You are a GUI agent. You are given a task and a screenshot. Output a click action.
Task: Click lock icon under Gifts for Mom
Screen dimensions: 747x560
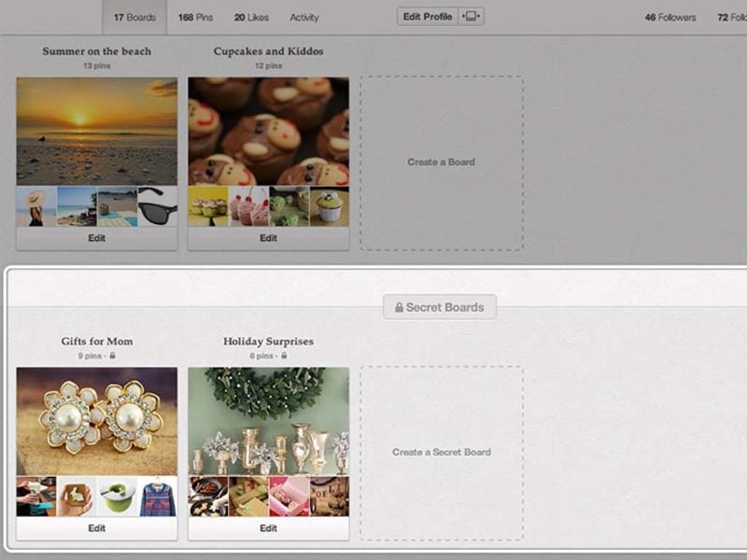(113, 356)
